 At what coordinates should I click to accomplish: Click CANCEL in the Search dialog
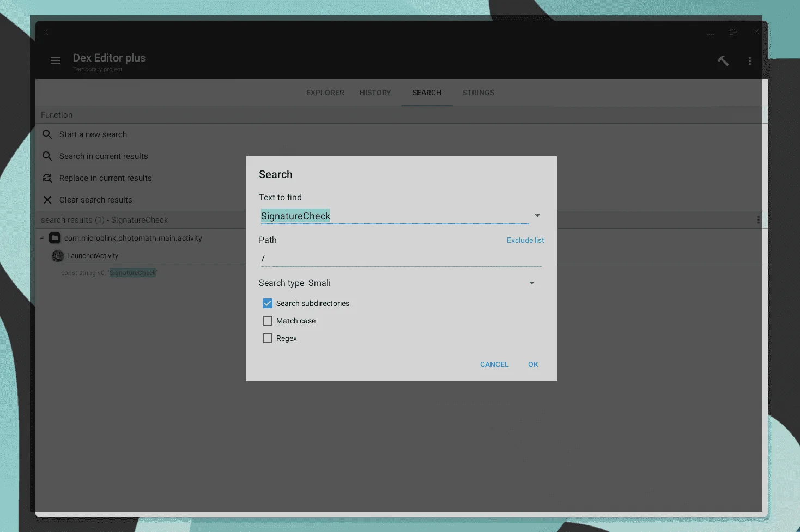(494, 364)
